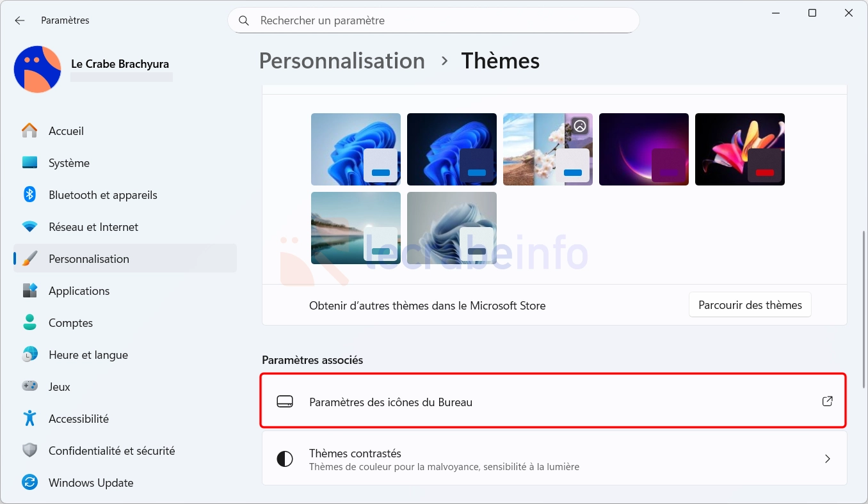Click in the Rechercher un paramètre field
Viewport: 868px width, 504px height.
click(x=433, y=20)
